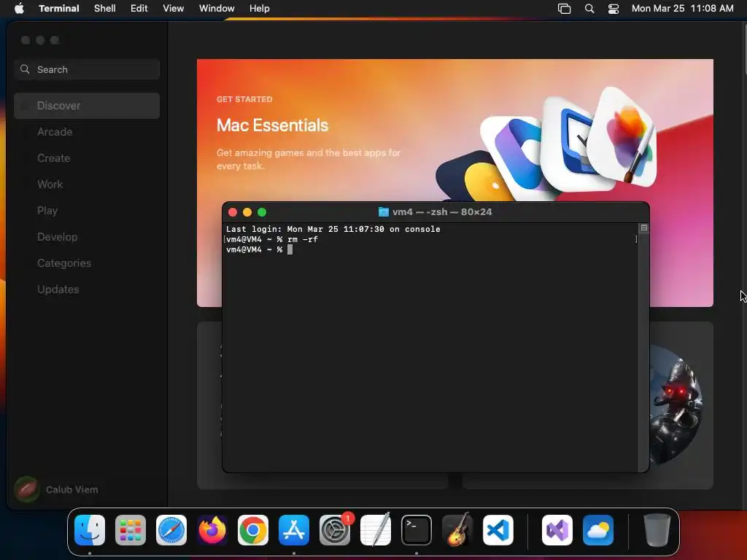Open App Store icon in dock
The width and height of the screenshot is (747, 560).
tap(294, 530)
